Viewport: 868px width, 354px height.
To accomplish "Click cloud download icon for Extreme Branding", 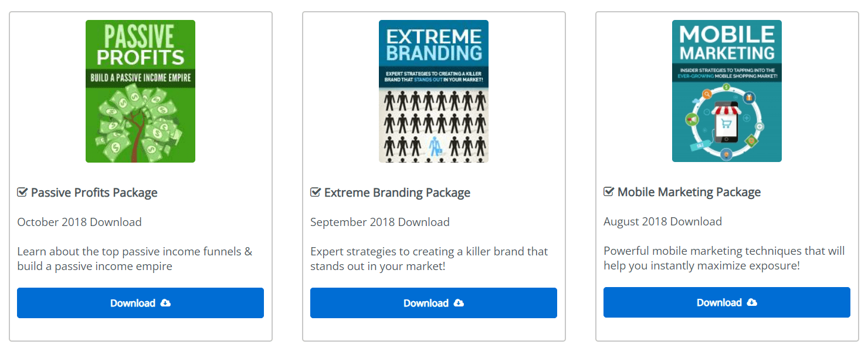I will click(x=459, y=303).
